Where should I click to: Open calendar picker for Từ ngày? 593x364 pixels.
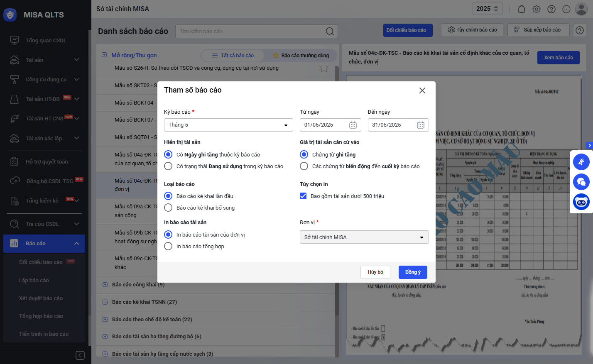point(353,125)
